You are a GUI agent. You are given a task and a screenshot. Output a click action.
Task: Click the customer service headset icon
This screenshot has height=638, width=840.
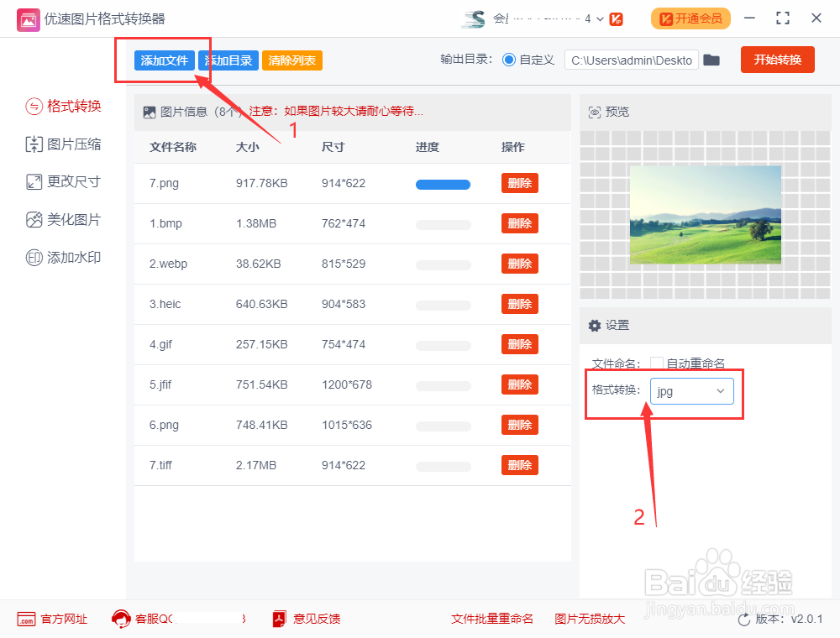(x=121, y=619)
